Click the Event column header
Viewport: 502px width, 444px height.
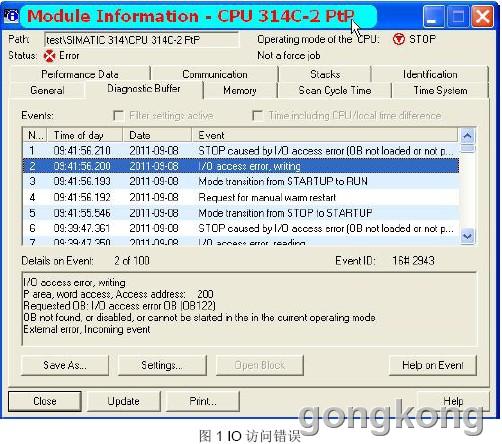[325, 135]
